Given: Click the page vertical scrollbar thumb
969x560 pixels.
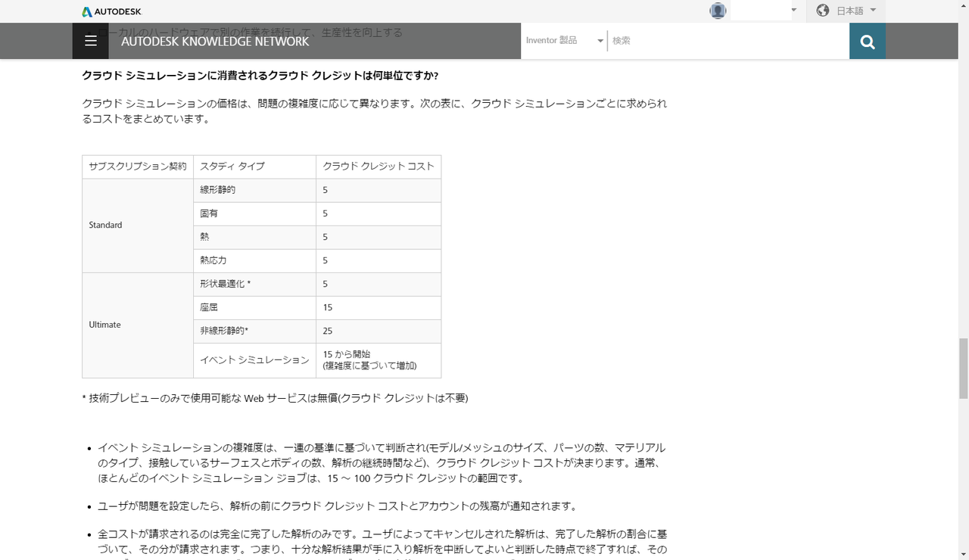Looking at the screenshot, I should pyautogui.click(x=963, y=368).
